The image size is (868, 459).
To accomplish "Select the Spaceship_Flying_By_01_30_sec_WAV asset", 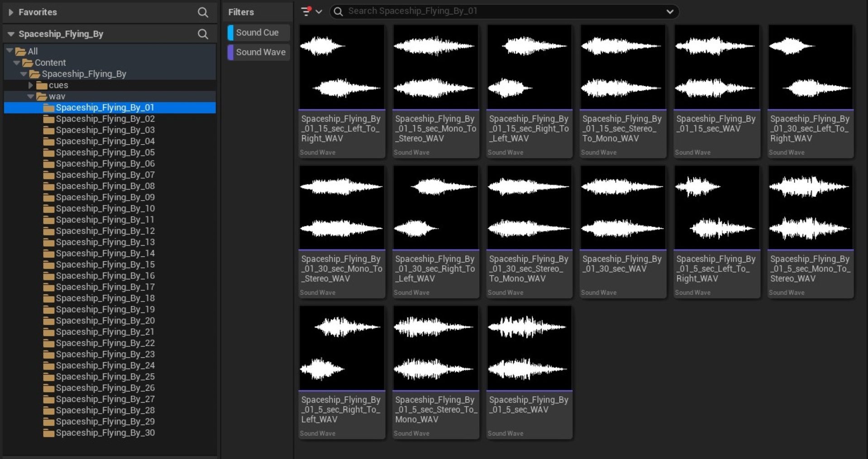I will 623,232.
